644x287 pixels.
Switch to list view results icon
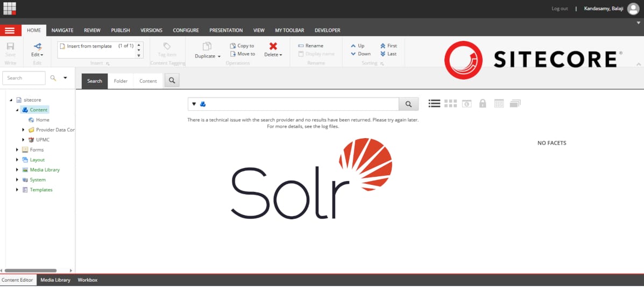(x=434, y=104)
